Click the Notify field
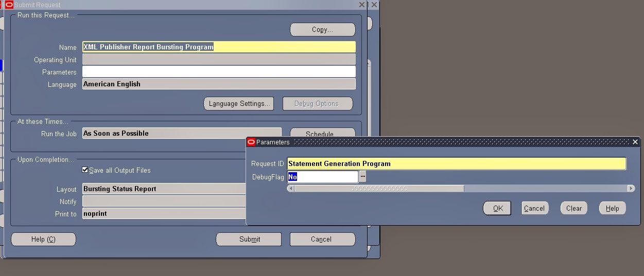Screen dimensions: 644x276 coord(164,201)
